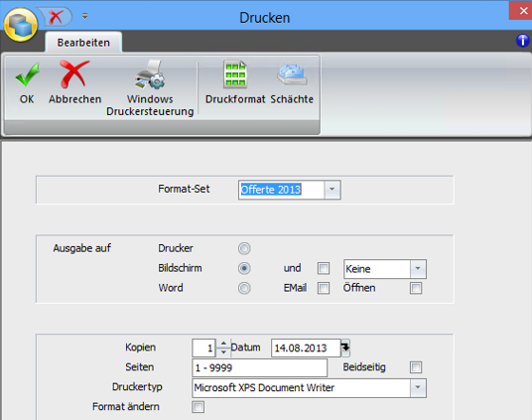Expand the Format-Set dropdown
532x420 pixels.
[x=332, y=190]
